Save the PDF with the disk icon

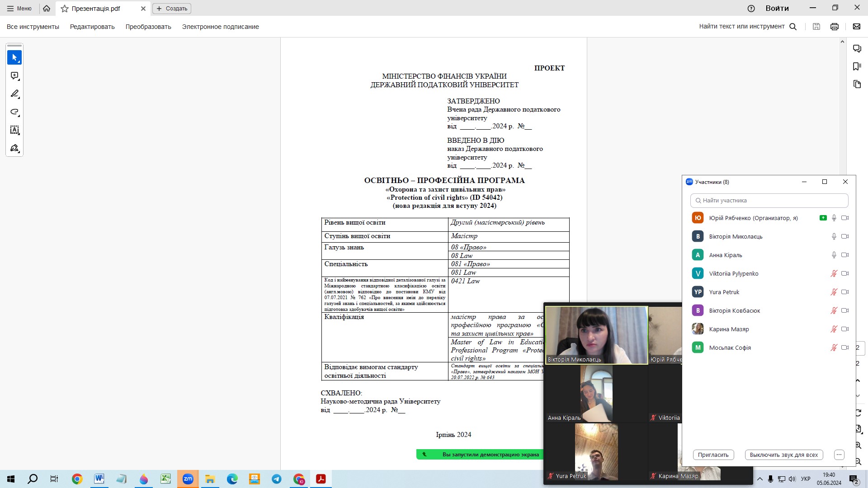[x=816, y=27]
